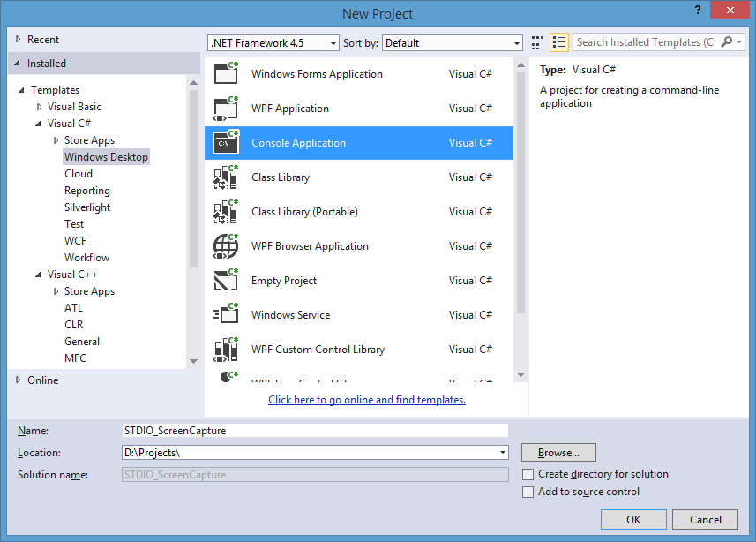Select the MFC category
Screen dimensions: 756x542
coord(76,358)
